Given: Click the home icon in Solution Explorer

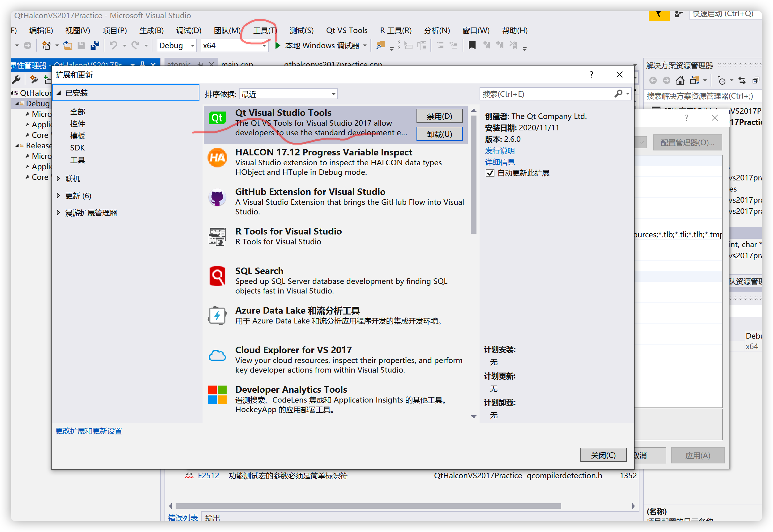Looking at the screenshot, I should pyautogui.click(x=680, y=80).
